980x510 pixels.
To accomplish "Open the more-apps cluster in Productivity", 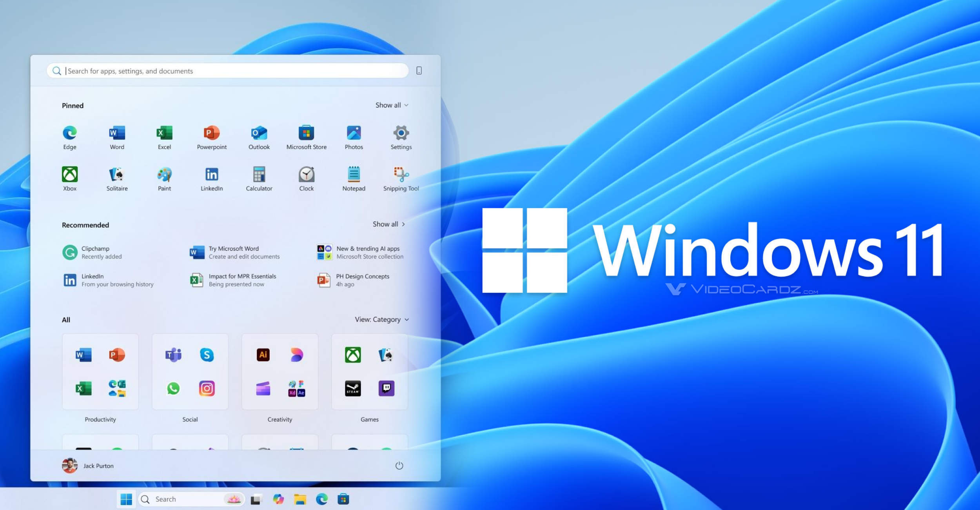I will (x=117, y=388).
